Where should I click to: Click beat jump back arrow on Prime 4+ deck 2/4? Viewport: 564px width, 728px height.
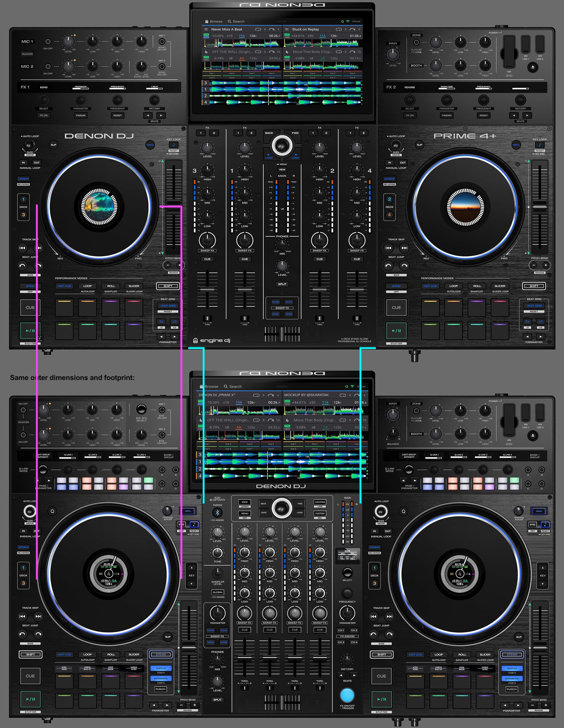[388, 266]
